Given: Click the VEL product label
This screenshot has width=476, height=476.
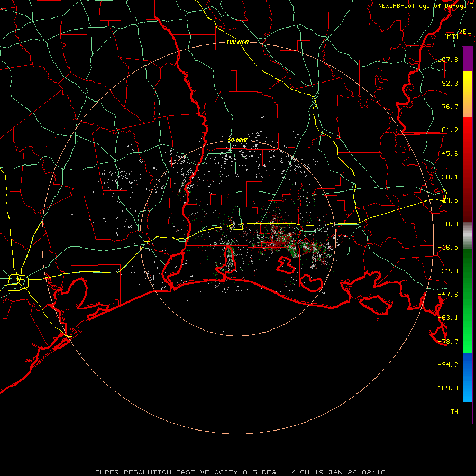Looking at the screenshot, I should (x=464, y=32).
